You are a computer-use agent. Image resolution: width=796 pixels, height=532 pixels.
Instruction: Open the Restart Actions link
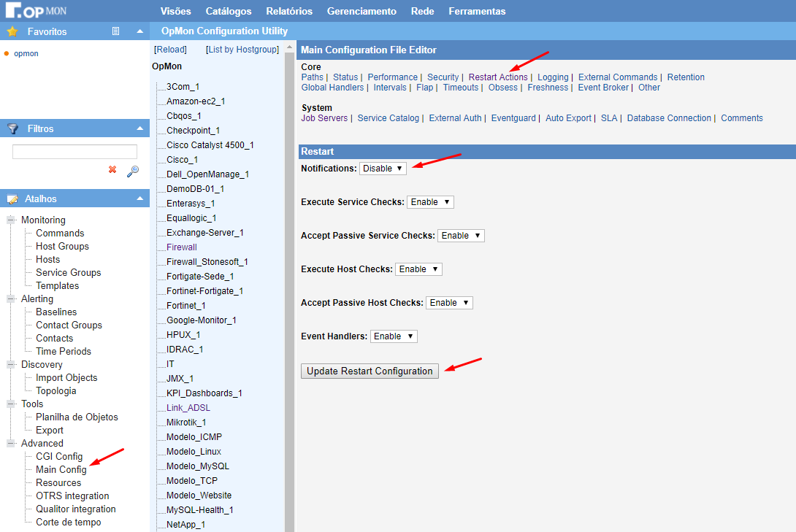[x=498, y=77]
